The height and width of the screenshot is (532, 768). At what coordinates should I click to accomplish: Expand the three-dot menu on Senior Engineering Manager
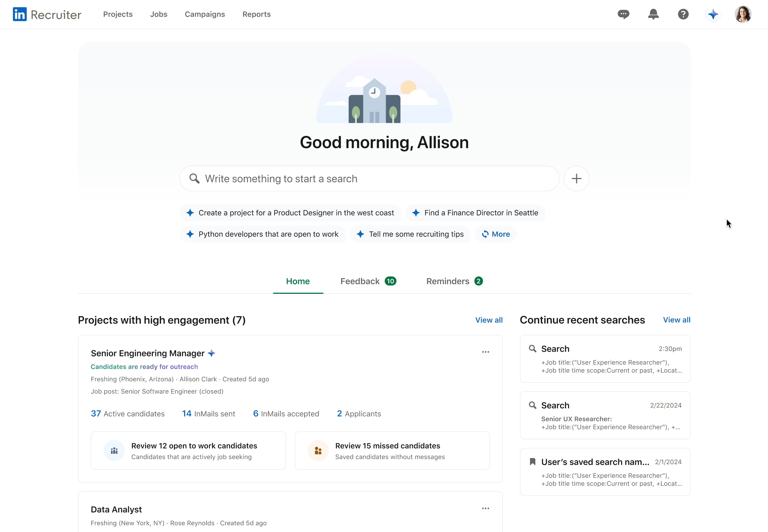click(x=485, y=352)
